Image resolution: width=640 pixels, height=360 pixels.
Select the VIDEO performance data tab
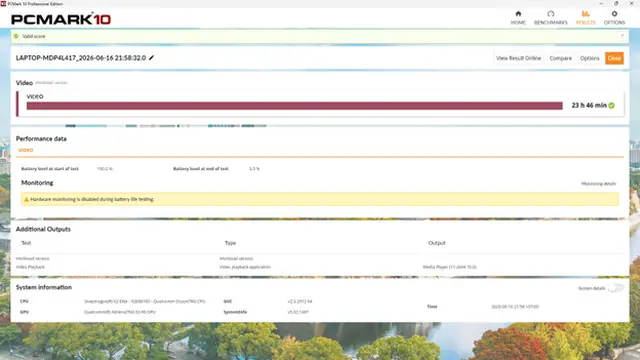25,150
